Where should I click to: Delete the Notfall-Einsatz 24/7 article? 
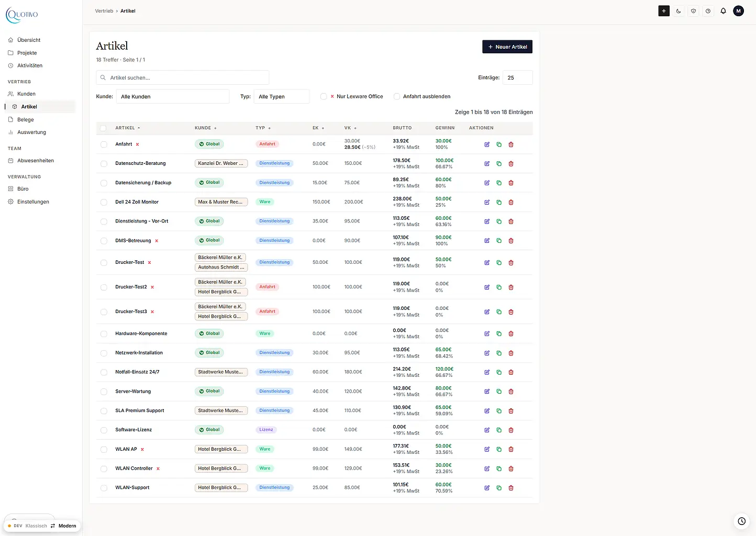click(511, 372)
